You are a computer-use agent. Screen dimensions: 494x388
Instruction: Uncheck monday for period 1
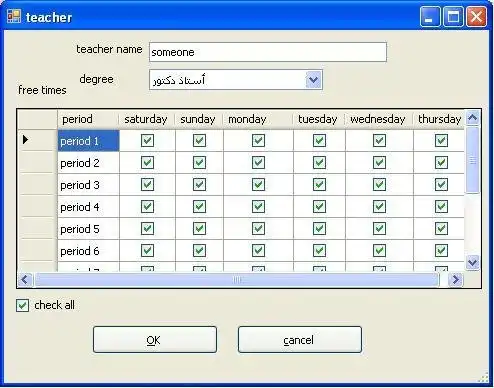tap(258, 140)
